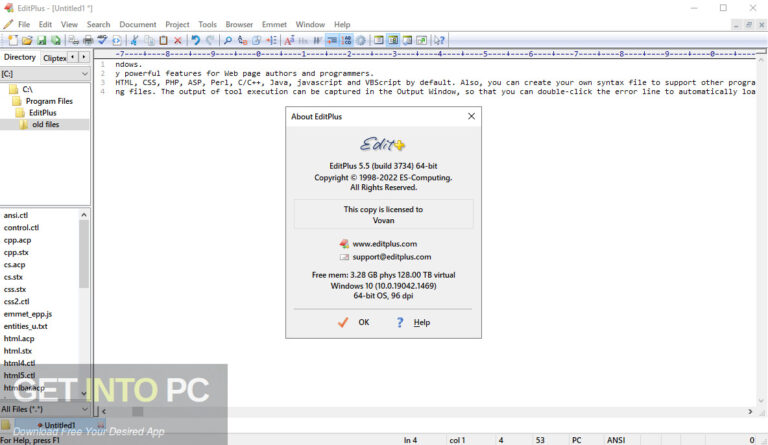The width and height of the screenshot is (768, 445).
Task: Open Find with magnifier icon
Action: pyautogui.click(x=228, y=40)
